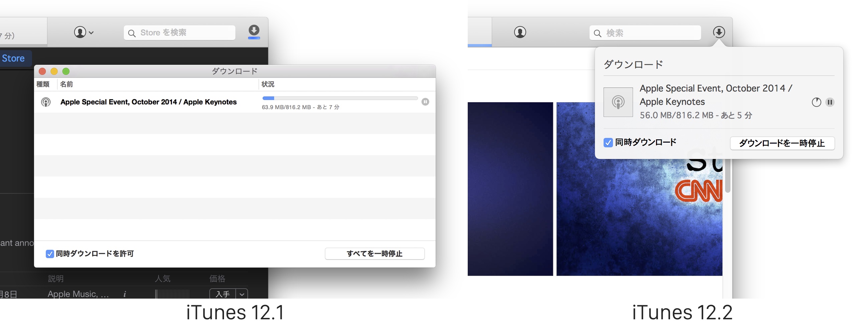The width and height of the screenshot is (868, 334).
Task: Close the ダウンロード window
Action: [42, 71]
